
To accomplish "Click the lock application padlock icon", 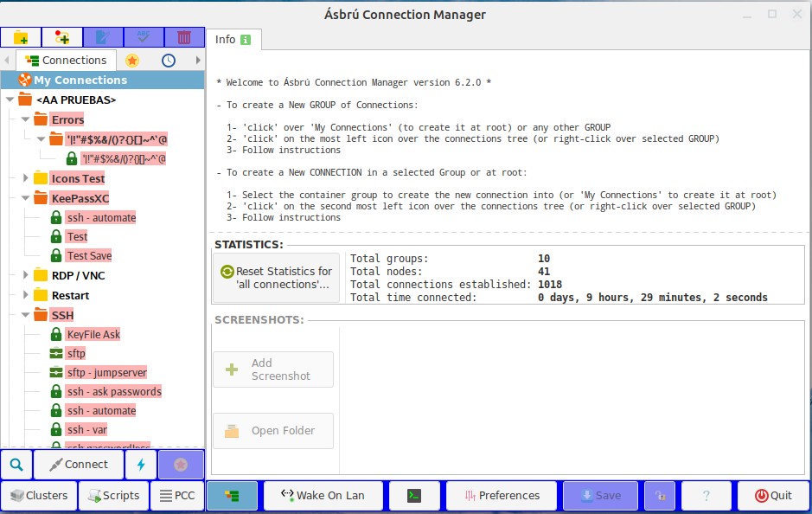I will click(x=661, y=496).
